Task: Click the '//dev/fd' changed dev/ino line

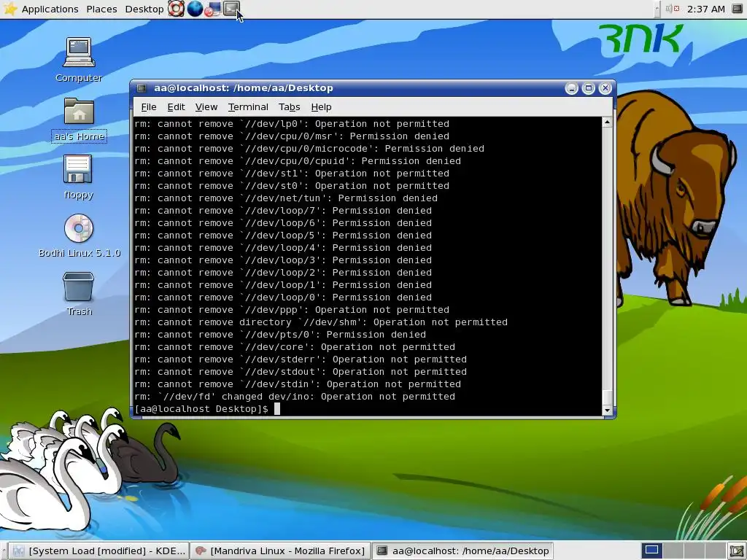Action: 295,397
